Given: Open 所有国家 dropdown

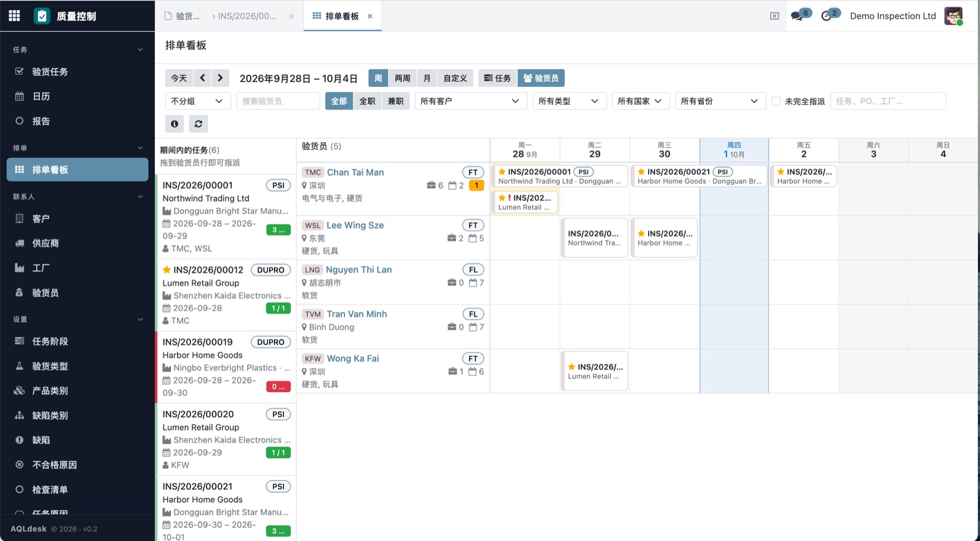Looking at the screenshot, I should click(641, 101).
